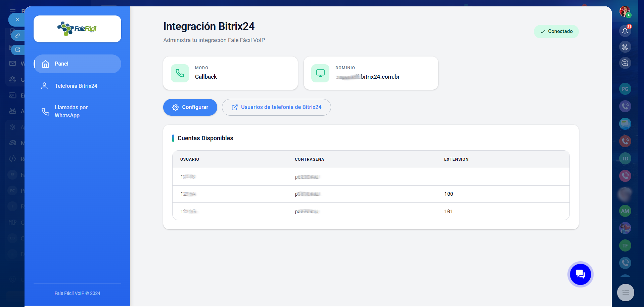Open the AM contact avatar
Screen dimensions: 644x307
(x=625, y=211)
